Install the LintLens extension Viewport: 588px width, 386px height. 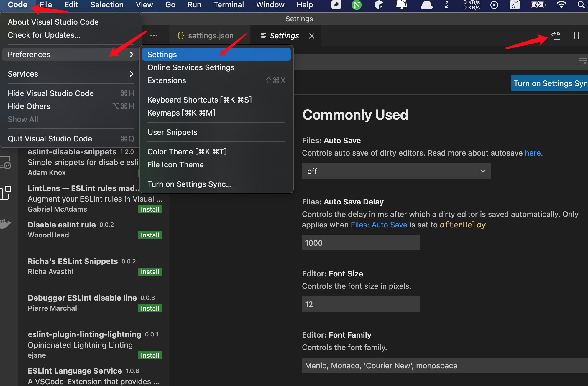point(150,209)
